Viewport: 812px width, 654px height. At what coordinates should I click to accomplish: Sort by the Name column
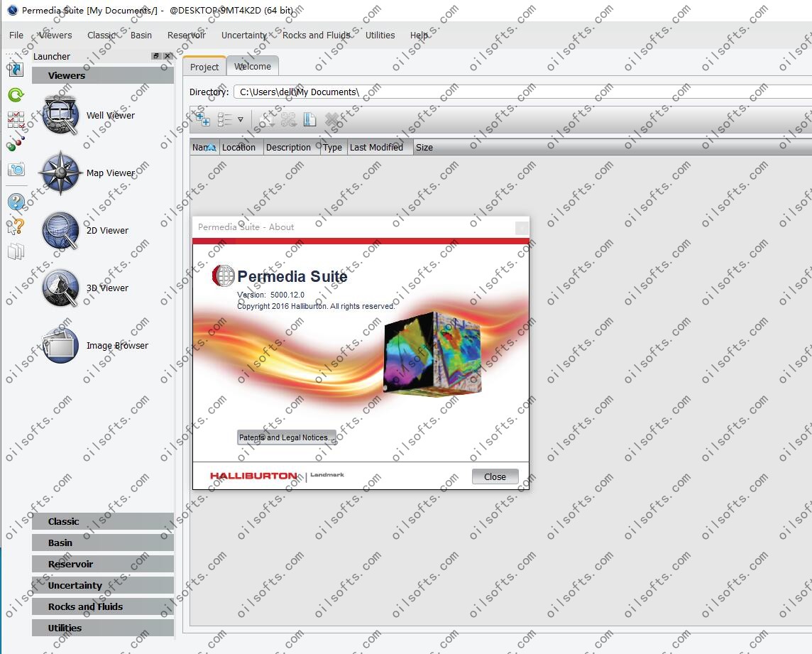[204, 147]
